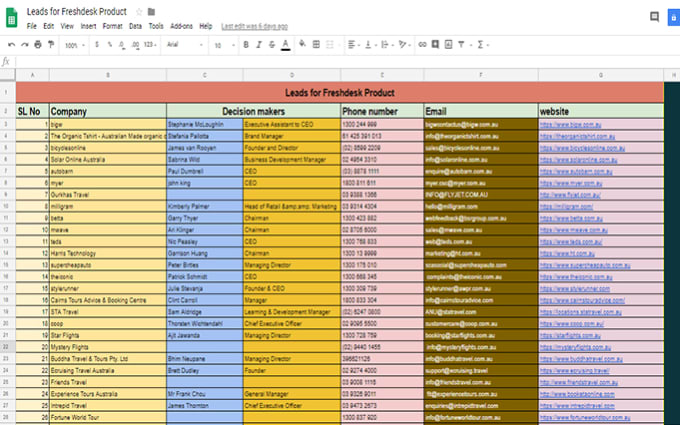Select column F header
Image resolution: width=680 pixels, height=425 pixels.
pyautogui.click(x=481, y=75)
